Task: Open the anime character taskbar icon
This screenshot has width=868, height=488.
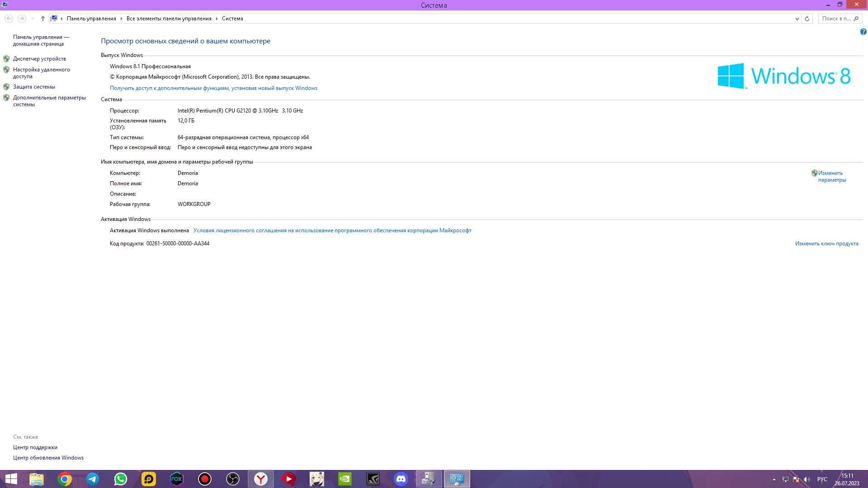Action: 317,479
